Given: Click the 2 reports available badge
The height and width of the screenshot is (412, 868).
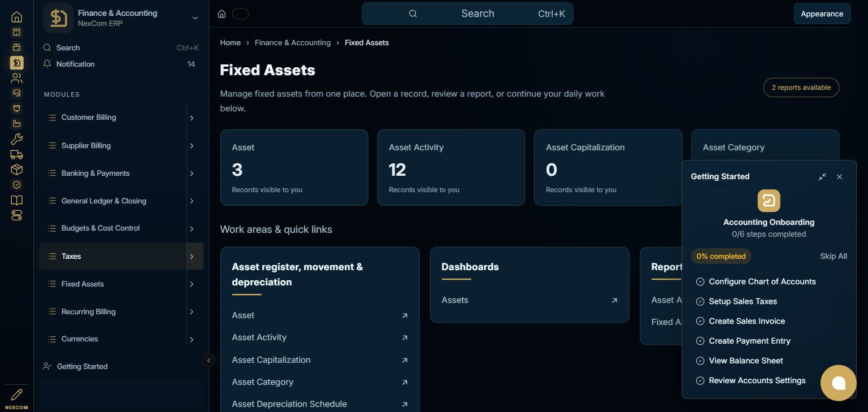Looking at the screenshot, I should click(x=801, y=88).
